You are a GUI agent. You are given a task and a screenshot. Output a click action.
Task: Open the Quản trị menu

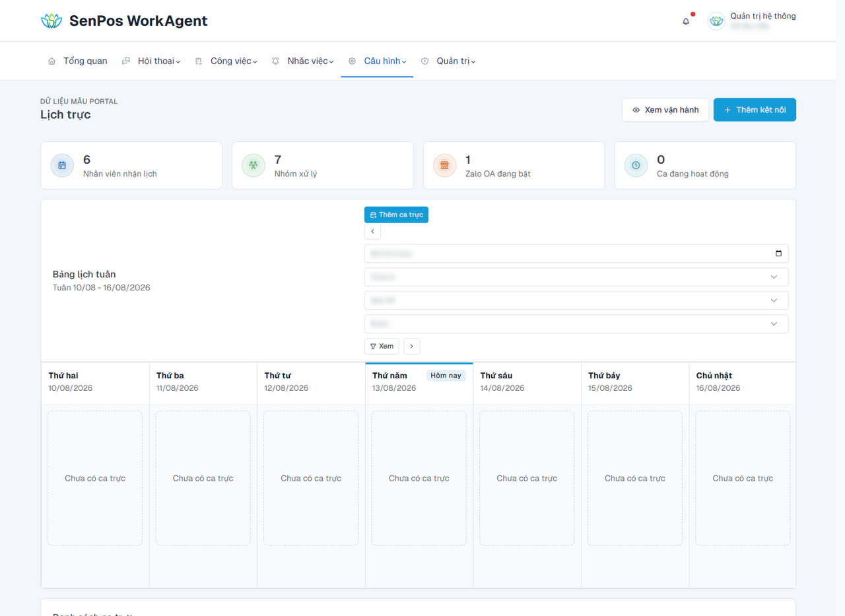coord(448,61)
